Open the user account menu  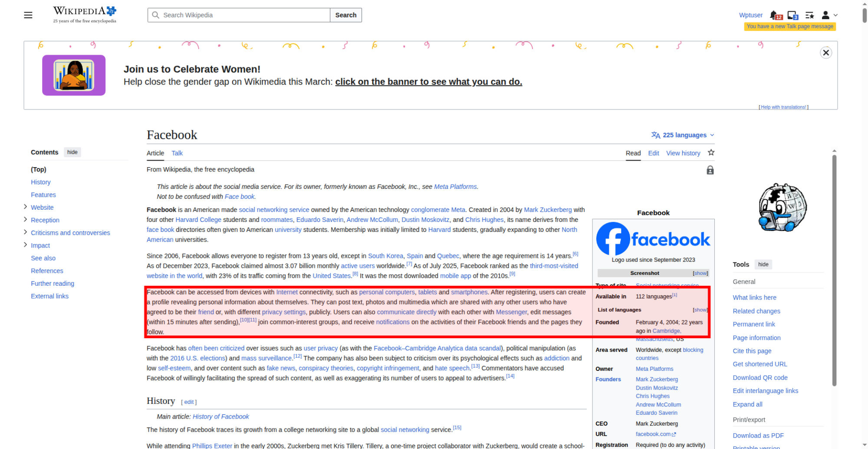(829, 15)
